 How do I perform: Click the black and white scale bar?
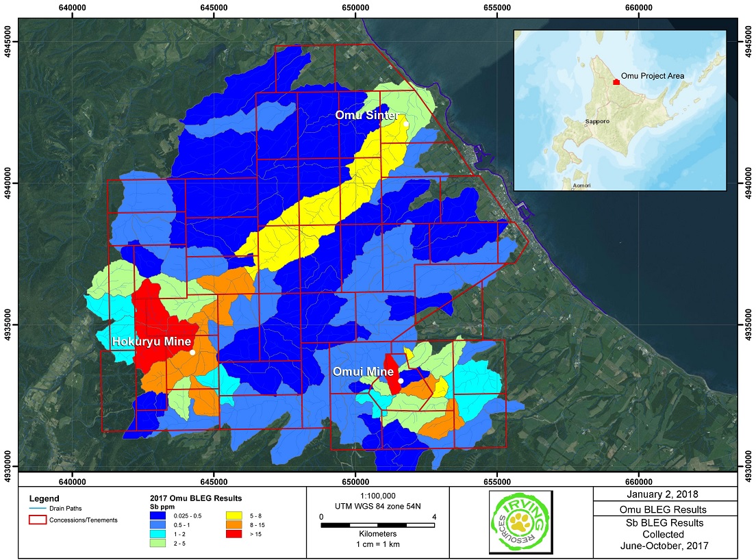[x=378, y=525]
